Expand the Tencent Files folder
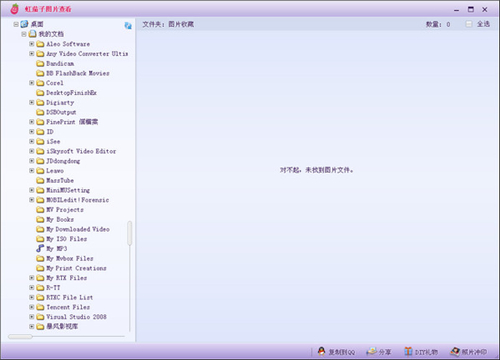The width and height of the screenshot is (500, 360). [x=32, y=307]
